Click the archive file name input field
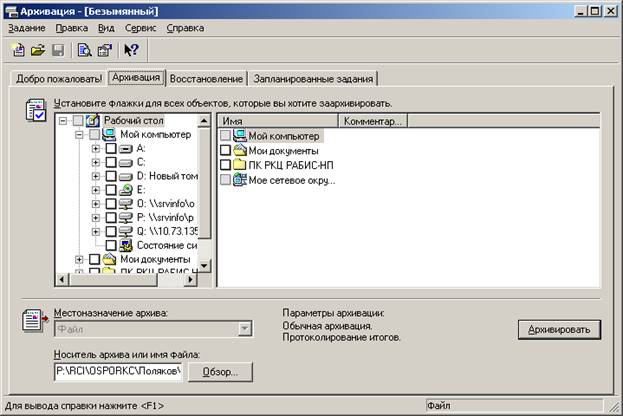 tap(118, 371)
